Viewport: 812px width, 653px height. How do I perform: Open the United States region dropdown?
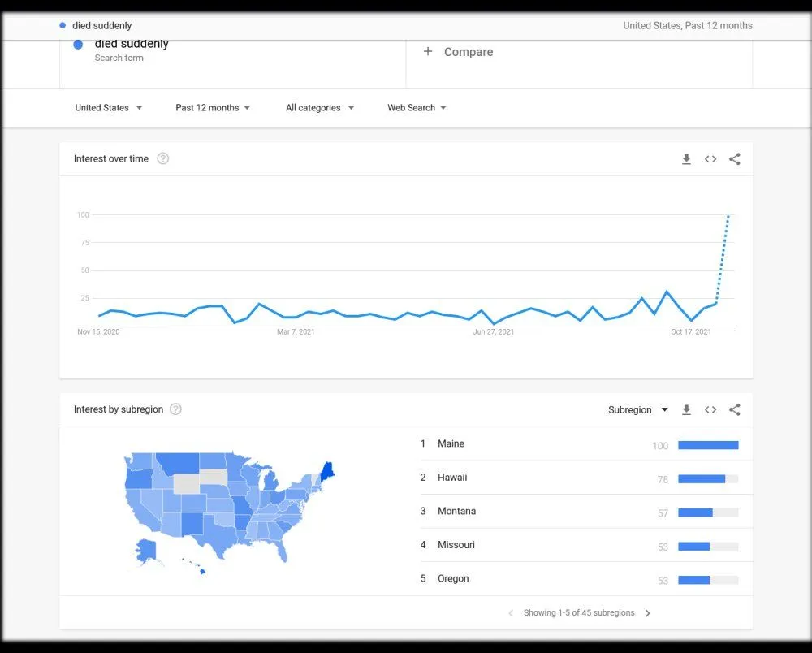[x=109, y=108]
